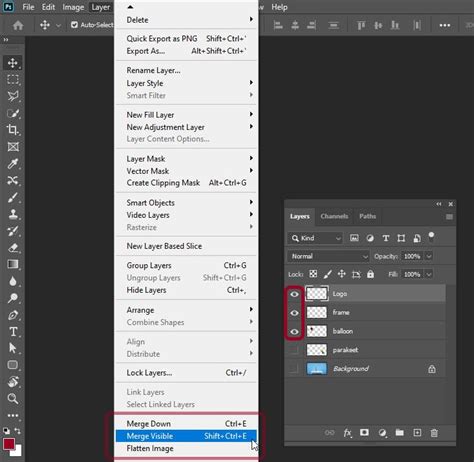Select the Eyedropper tool
Image resolution: width=474 pixels, height=462 pixels.
tap(13, 164)
